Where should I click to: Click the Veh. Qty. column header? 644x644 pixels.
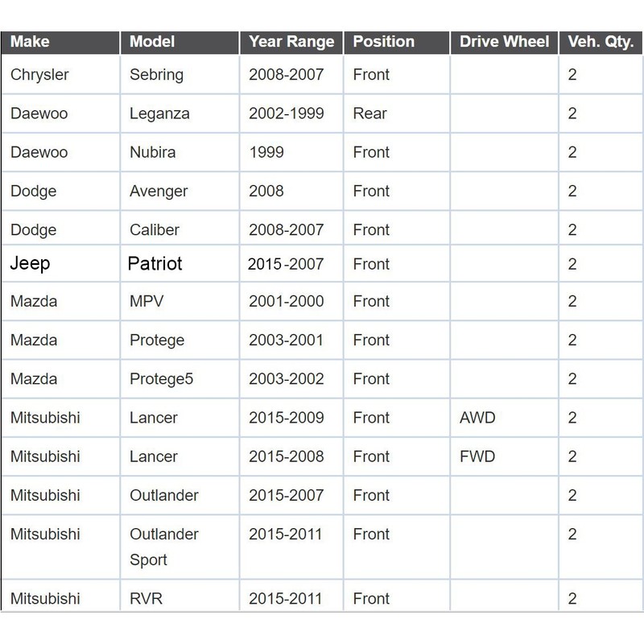coord(601,42)
